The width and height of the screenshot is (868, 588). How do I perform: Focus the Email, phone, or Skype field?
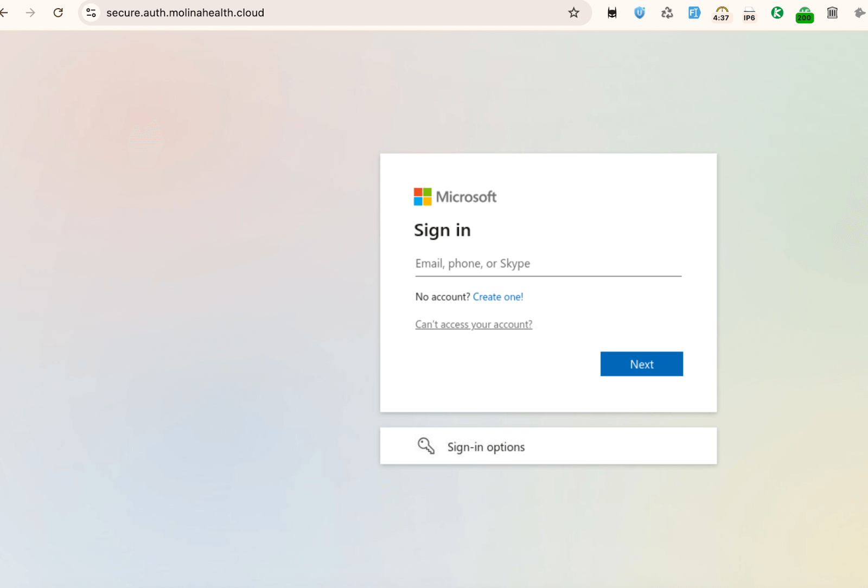point(548,264)
